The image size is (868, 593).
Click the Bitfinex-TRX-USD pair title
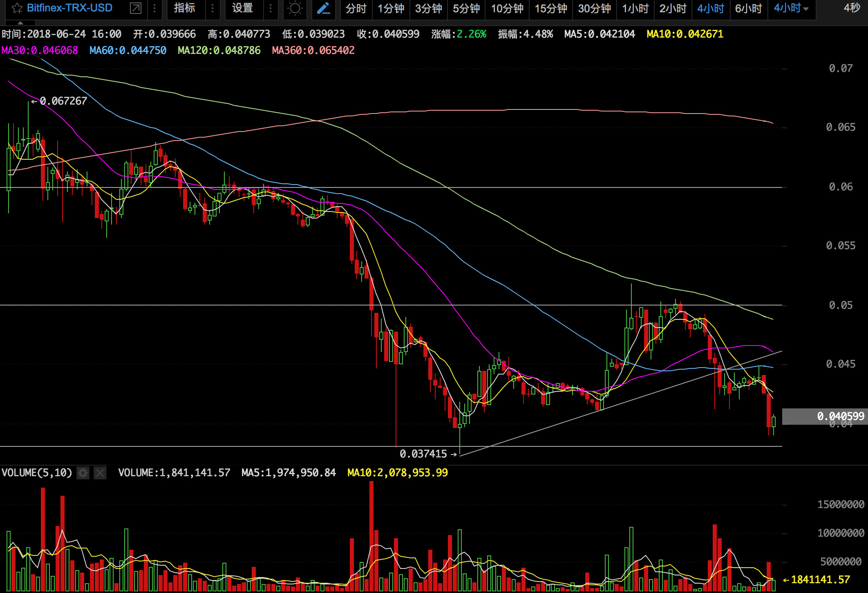[x=69, y=8]
